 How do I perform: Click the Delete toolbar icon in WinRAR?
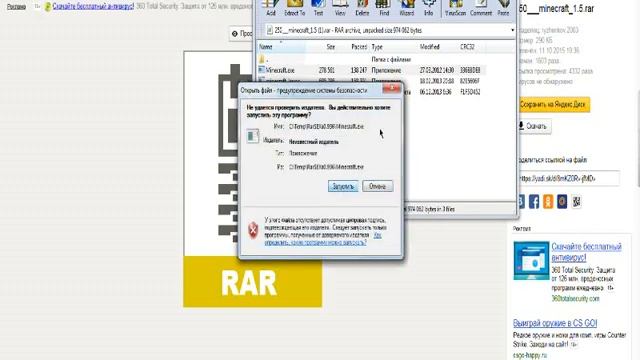[362, 8]
